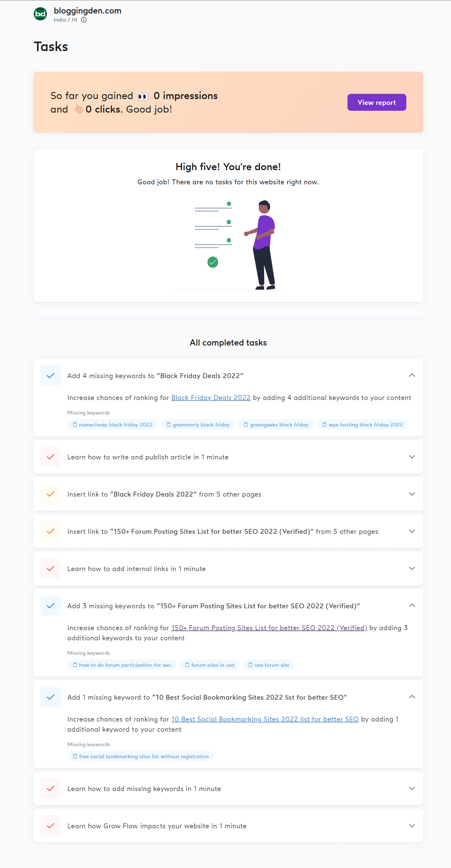Open the "Black Friday Deals 2022" link

click(211, 398)
